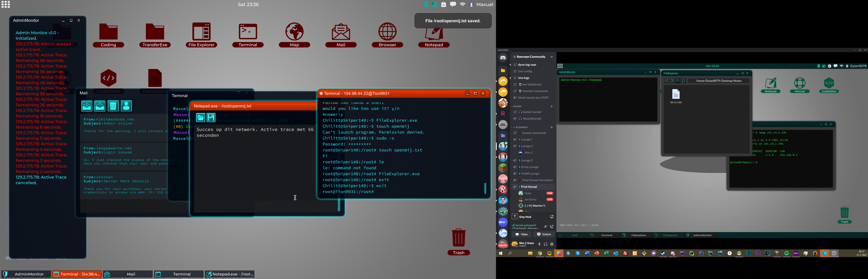Toggle noise suppression next to Spraak gekoppeld

[x=546, y=226]
